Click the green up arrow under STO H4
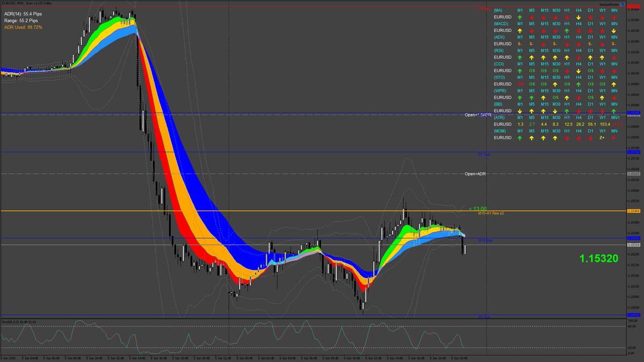Image resolution: width=644 pixels, height=362 pixels. click(579, 84)
